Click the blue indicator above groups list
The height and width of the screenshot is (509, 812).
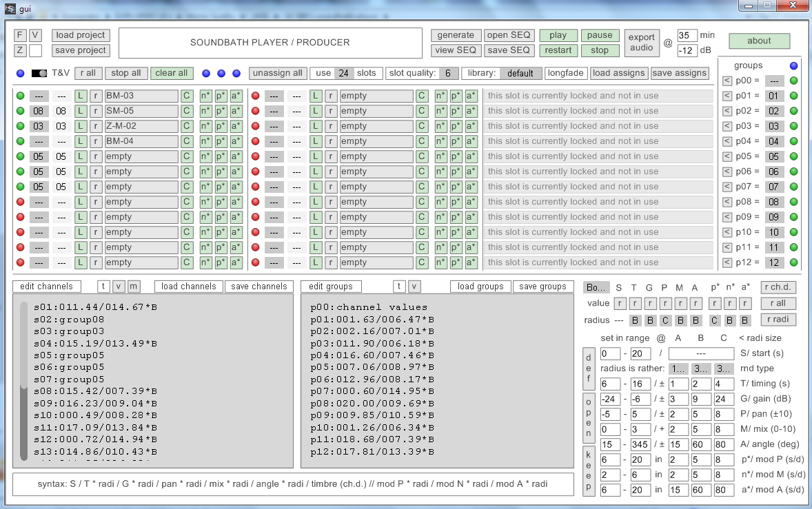(793, 65)
